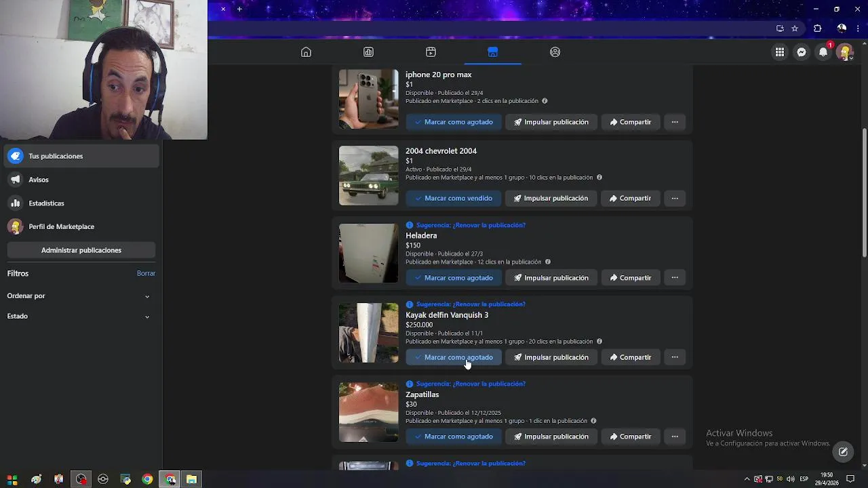Open Avisos in sidebar
The width and height of the screenshot is (868, 488).
(81, 180)
